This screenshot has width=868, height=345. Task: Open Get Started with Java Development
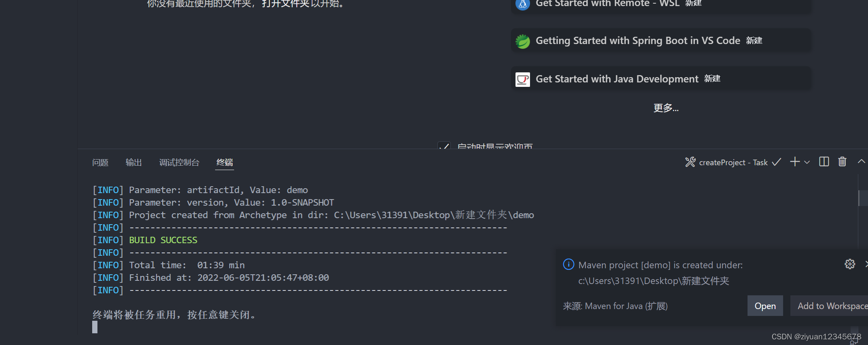point(661,79)
